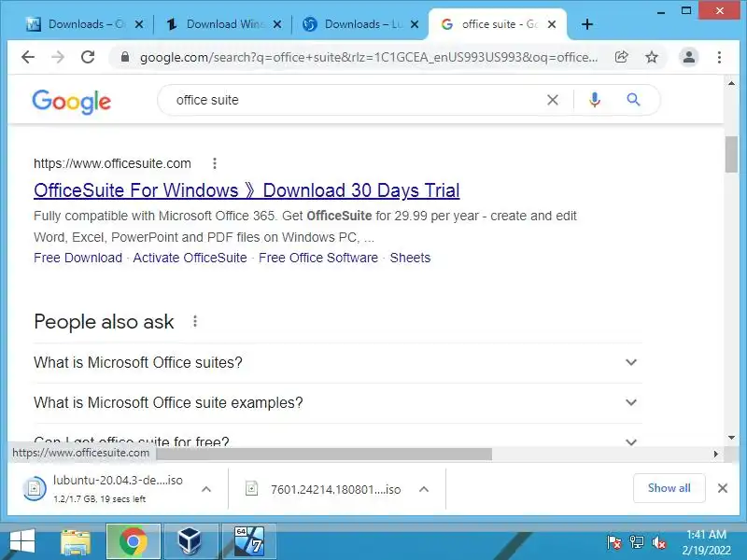The width and height of the screenshot is (747, 560).
Task: Open options for the officesuite.com result
Action: coord(215,163)
